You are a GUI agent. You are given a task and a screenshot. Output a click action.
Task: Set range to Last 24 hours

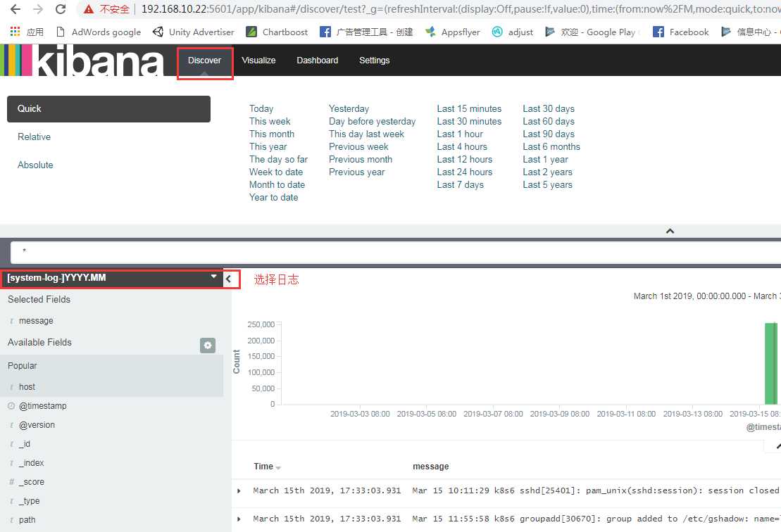[464, 172]
